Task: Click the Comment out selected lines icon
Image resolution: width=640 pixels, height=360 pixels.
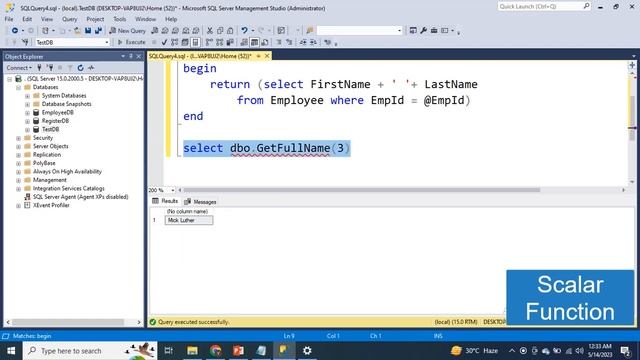Action: coord(279,42)
